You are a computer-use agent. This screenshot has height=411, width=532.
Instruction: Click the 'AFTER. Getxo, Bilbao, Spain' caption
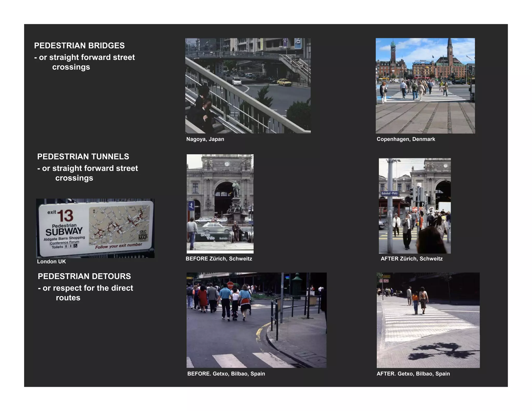click(413, 374)
